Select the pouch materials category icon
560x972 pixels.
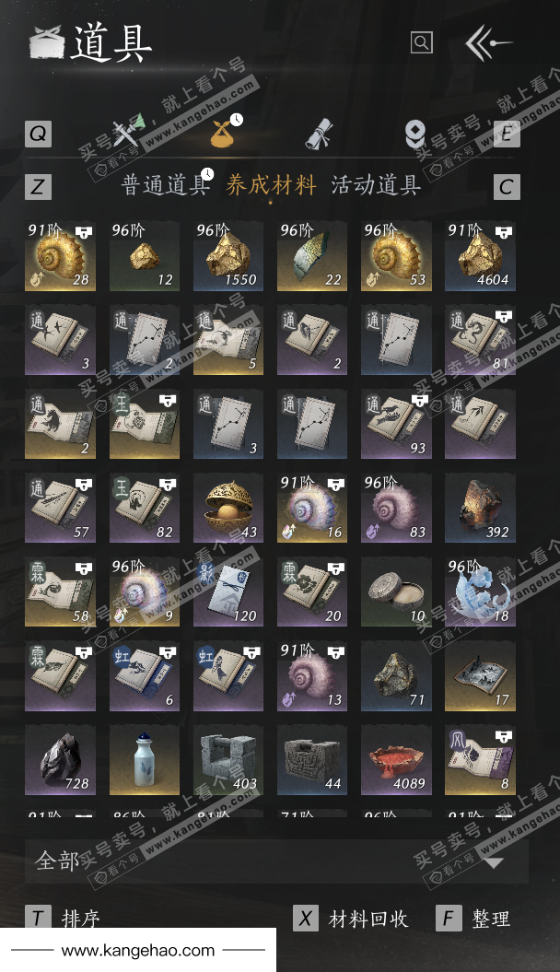coord(225,130)
